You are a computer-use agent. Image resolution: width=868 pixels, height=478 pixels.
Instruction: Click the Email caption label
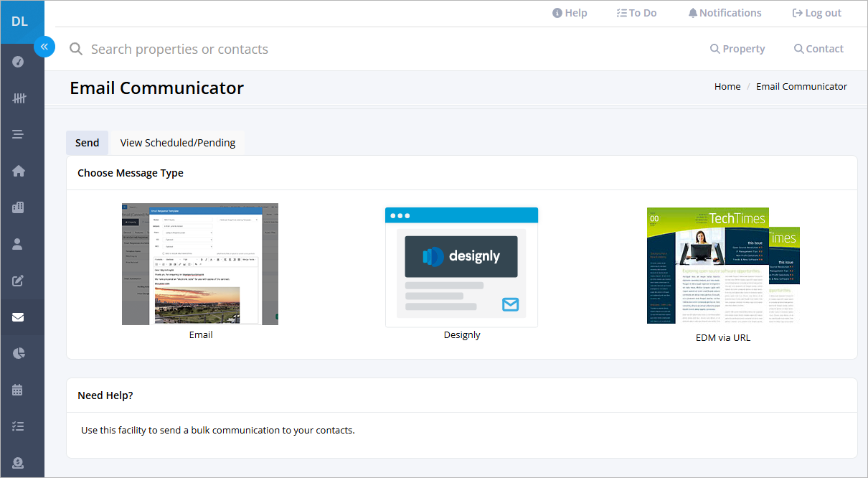[201, 334]
